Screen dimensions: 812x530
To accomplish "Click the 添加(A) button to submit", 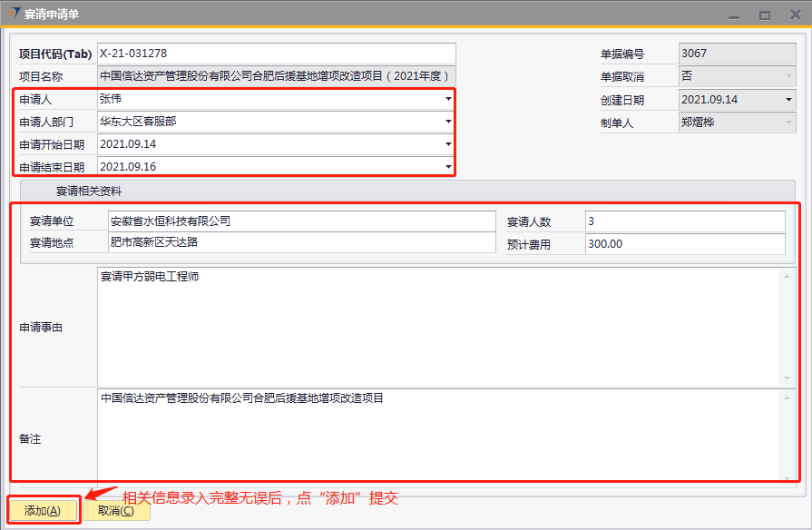I will (x=43, y=510).
